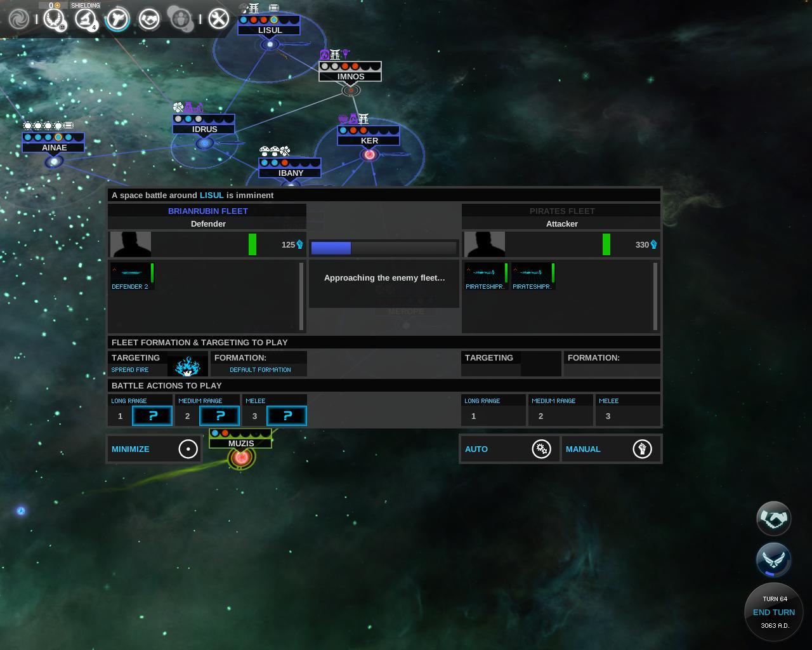
Task: Open the wrench and screwdriver menu
Action: [x=218, y=19]
